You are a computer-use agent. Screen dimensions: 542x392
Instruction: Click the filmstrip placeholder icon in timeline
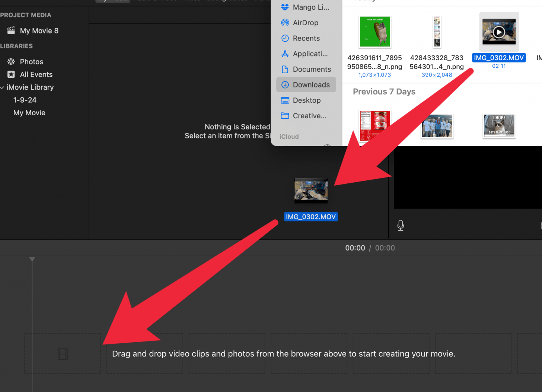pos(63,354)
